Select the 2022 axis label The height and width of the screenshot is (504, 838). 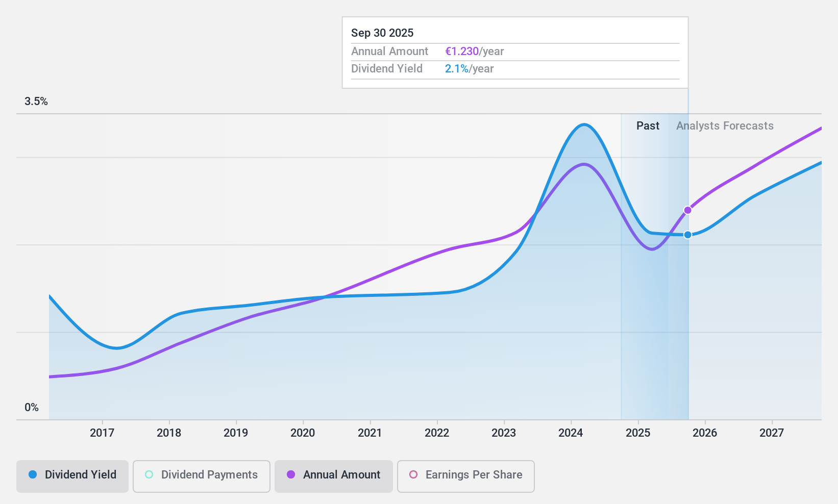(x=437, y=433)
